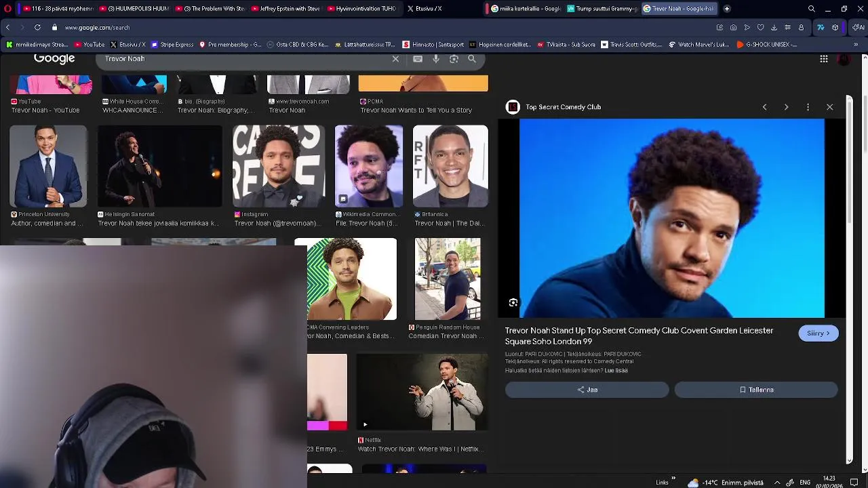Click the player send arrow icon in the toolbar
Viewport: 868px width, 488px height.
pos(747,27)
